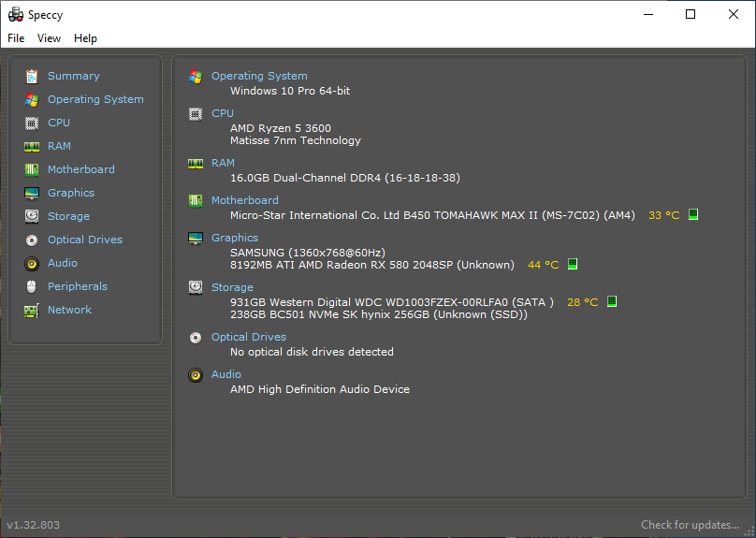Click "AMD High Definition Audio Device" text

pos(320,389)
